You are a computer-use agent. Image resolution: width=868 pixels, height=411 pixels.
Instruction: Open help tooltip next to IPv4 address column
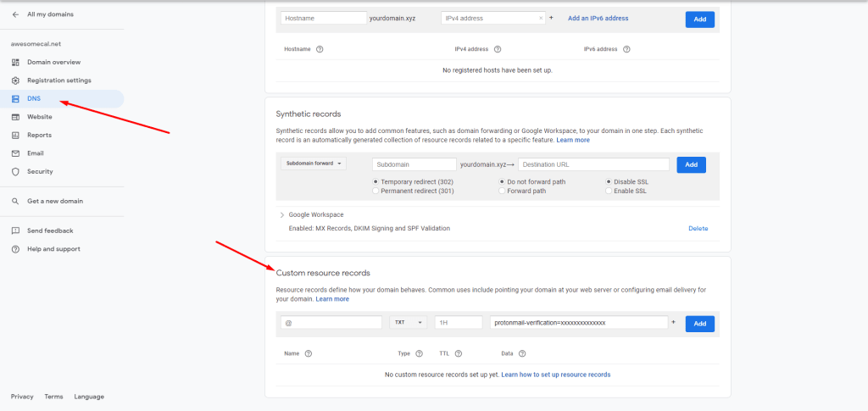[497, 49]
